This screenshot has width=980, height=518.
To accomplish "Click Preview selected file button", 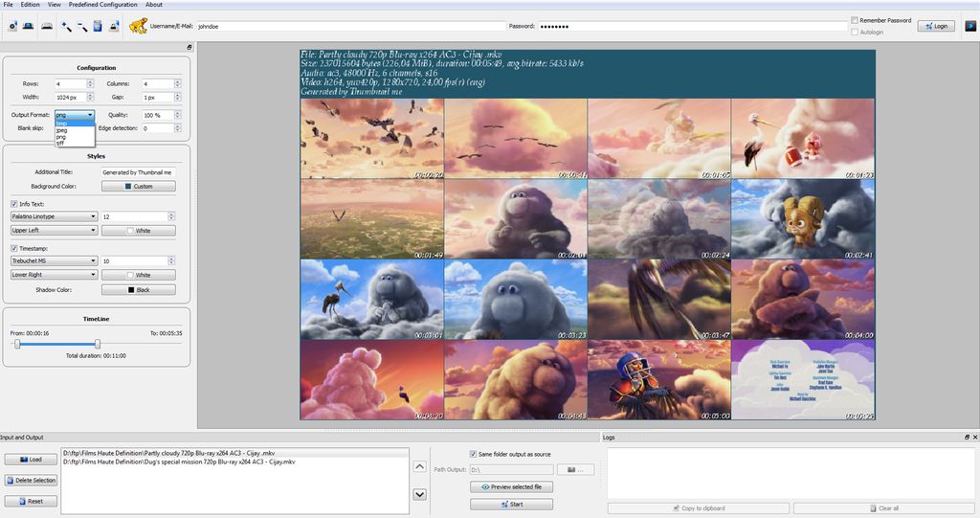I will click(511, 486).
